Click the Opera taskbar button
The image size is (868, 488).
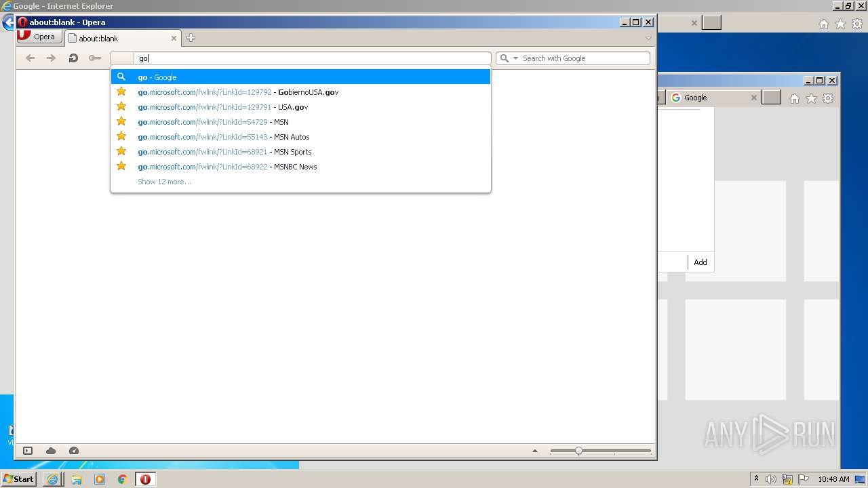pos(145,479)
